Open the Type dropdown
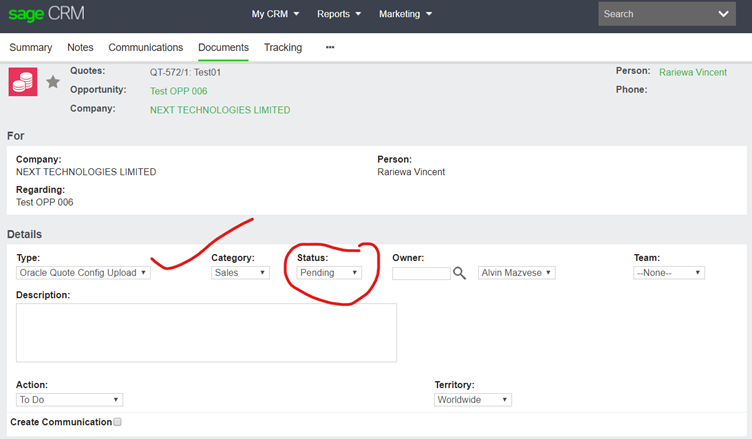This screenshot has height=439, width=752. tap(83, 272)
